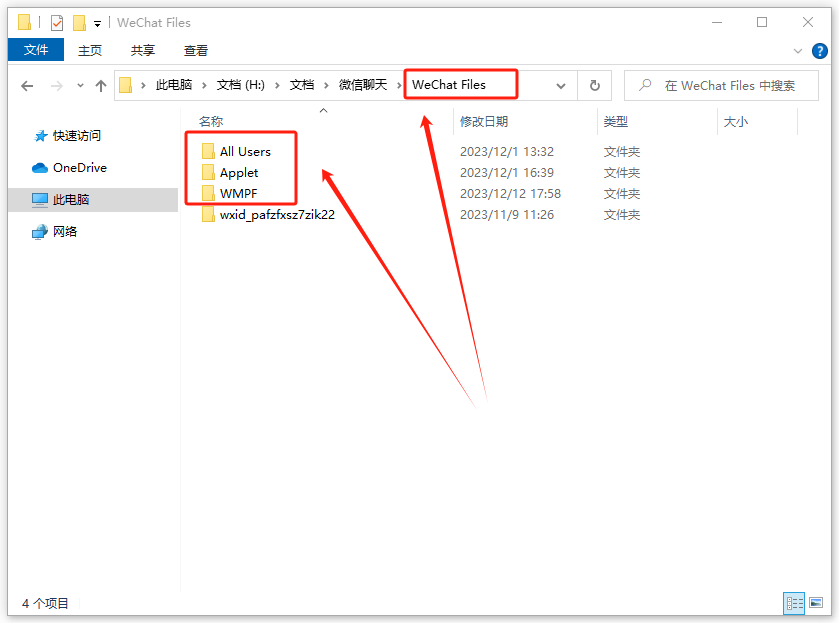Switch to the 主页 ribbon tab
This screenshot has height=623, width=839.
point(90,50)
